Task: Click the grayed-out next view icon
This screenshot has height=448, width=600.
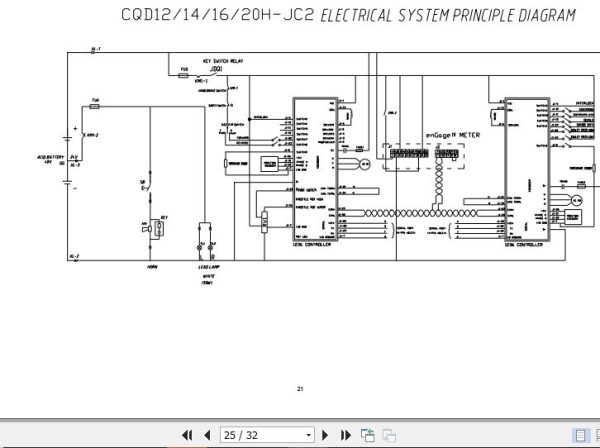Action: point(389,435)
